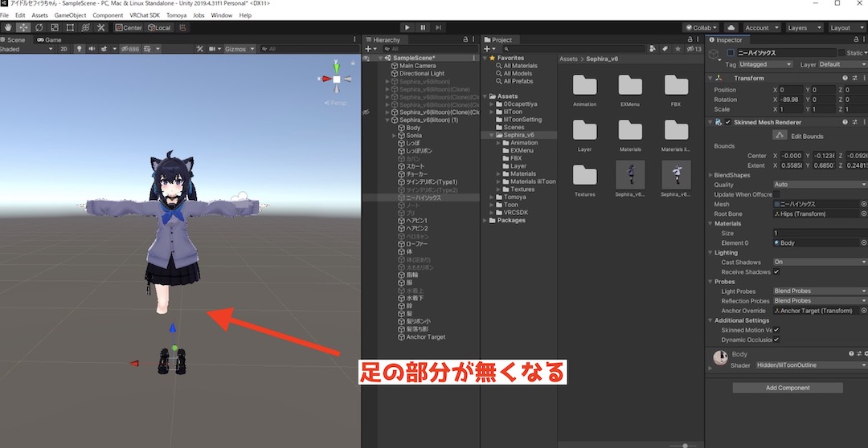Open Project panel options menu
The width and height of the screenshot is (868, 448).
(697, 40)
